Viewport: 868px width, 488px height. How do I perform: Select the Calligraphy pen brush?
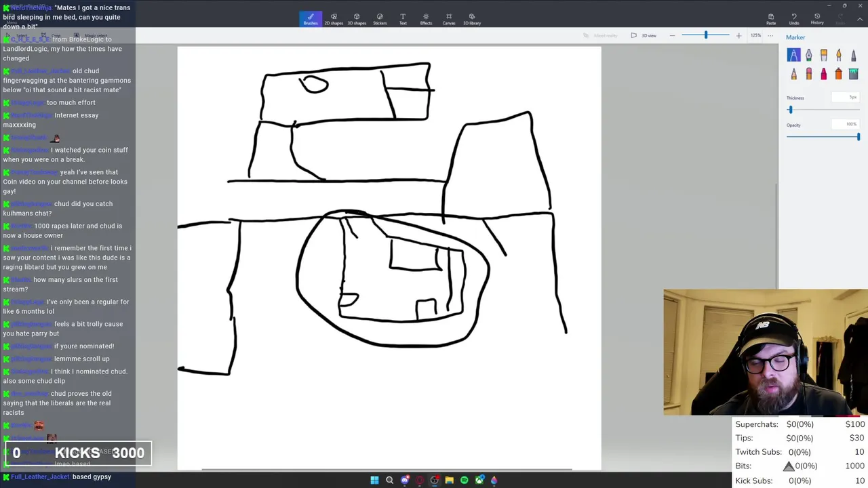point(808,56)
